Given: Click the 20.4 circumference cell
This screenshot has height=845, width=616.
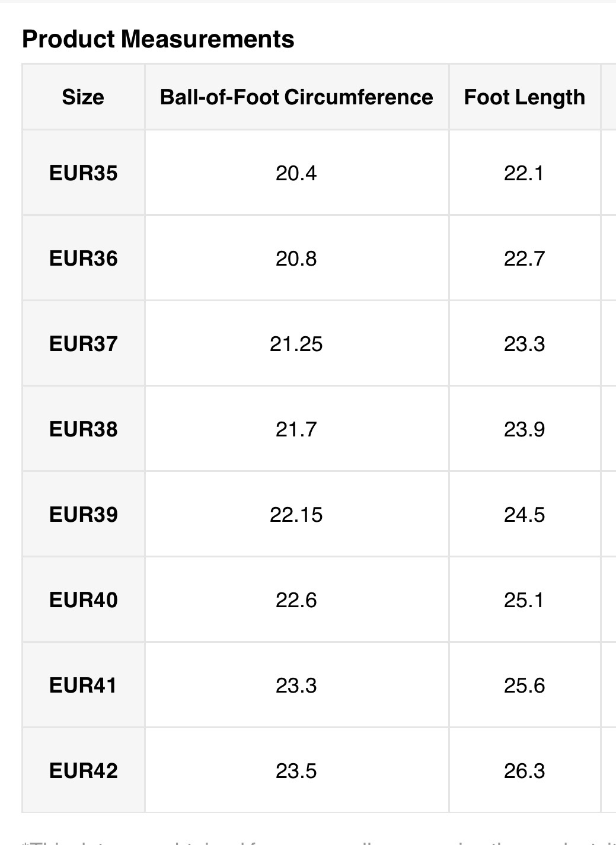Looking at the screenshot, I should pyautogui.click(x=296, y=173).
